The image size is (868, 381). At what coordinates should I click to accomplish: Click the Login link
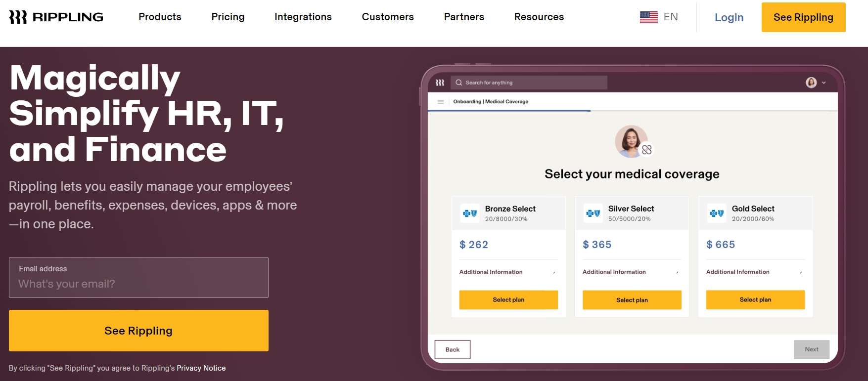[729, 17]
